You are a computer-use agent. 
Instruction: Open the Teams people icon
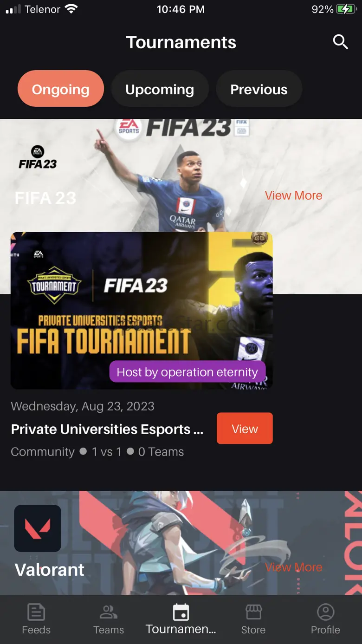pyautogui.click(x=109, y=612)
